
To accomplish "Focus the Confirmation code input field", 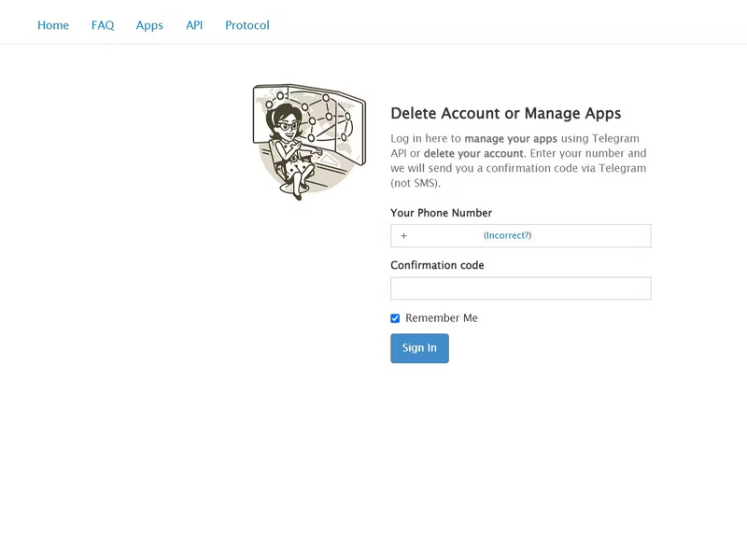I will (x=521, y=288).
